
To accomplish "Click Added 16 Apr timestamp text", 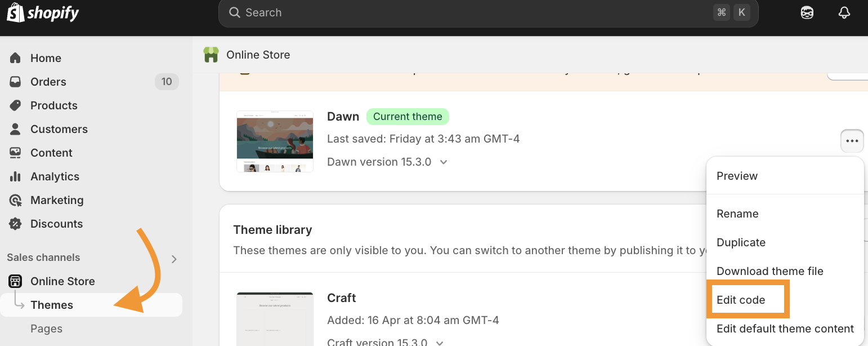I will click(413, 320).
